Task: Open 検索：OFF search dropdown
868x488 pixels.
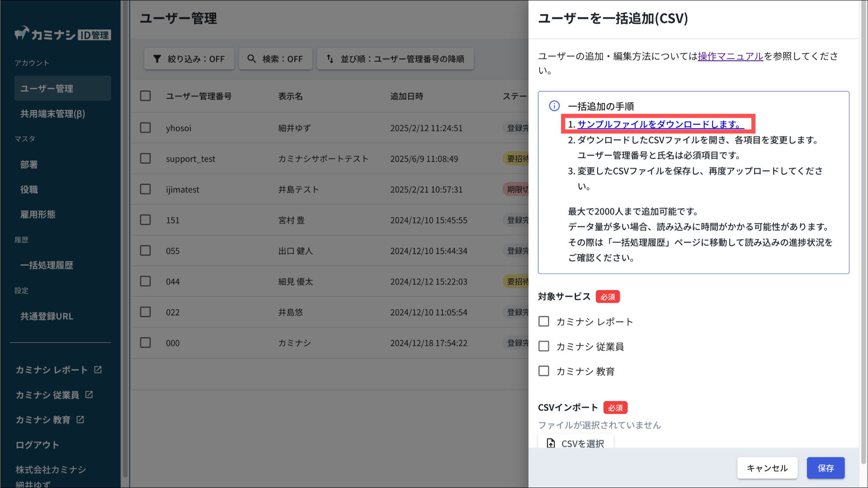Action: [x=275, y=59]
